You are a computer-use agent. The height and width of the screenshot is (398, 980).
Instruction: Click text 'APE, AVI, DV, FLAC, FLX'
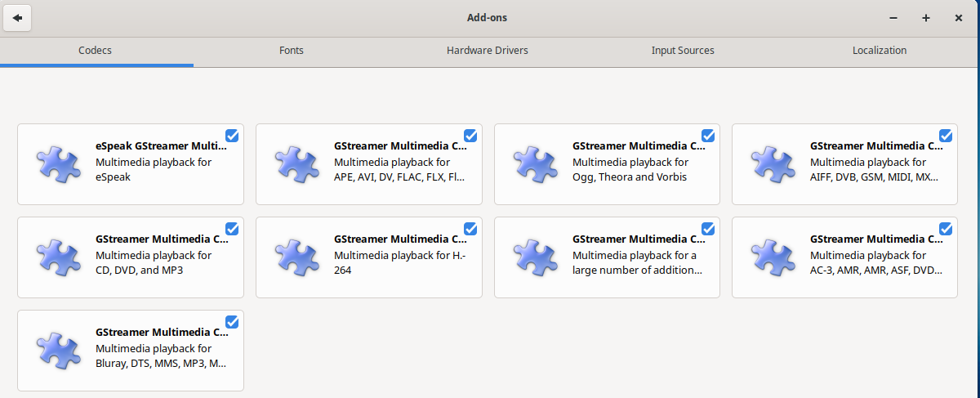(399, 177)
